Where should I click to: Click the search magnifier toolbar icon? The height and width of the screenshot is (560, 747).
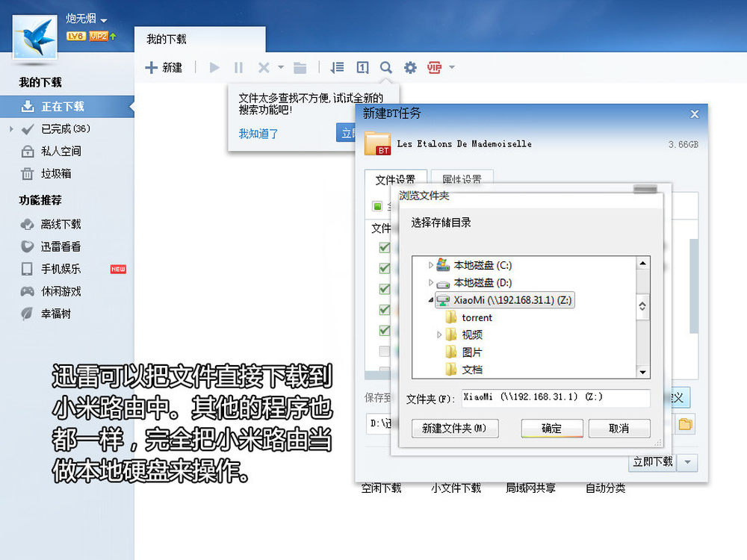click(x=386, y=68)
